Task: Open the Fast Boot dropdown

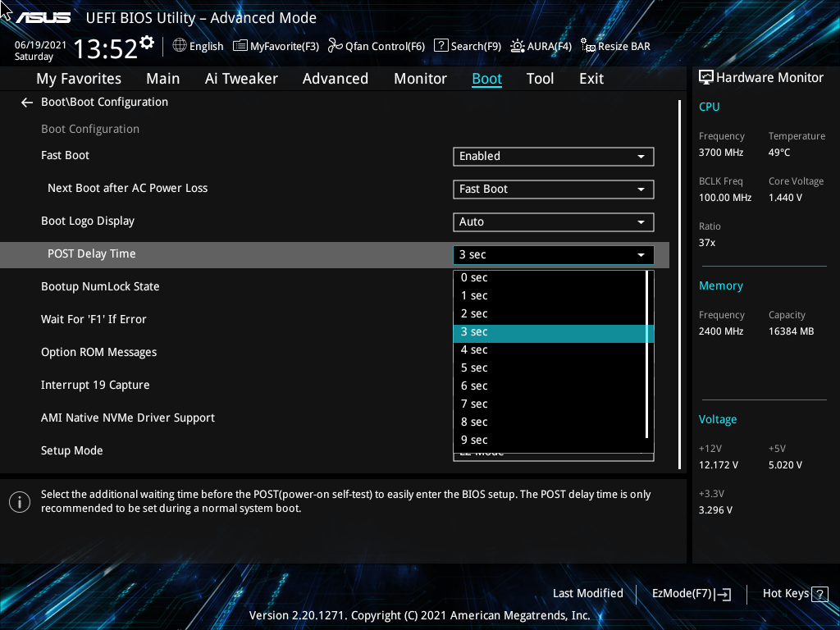Action: 554,157
